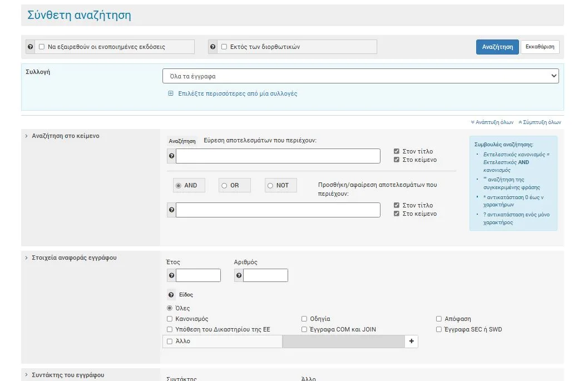The height and width of the screenshot is (381, 588).
Task: Choose the Όλες radio option
Action: pos(170,308)
